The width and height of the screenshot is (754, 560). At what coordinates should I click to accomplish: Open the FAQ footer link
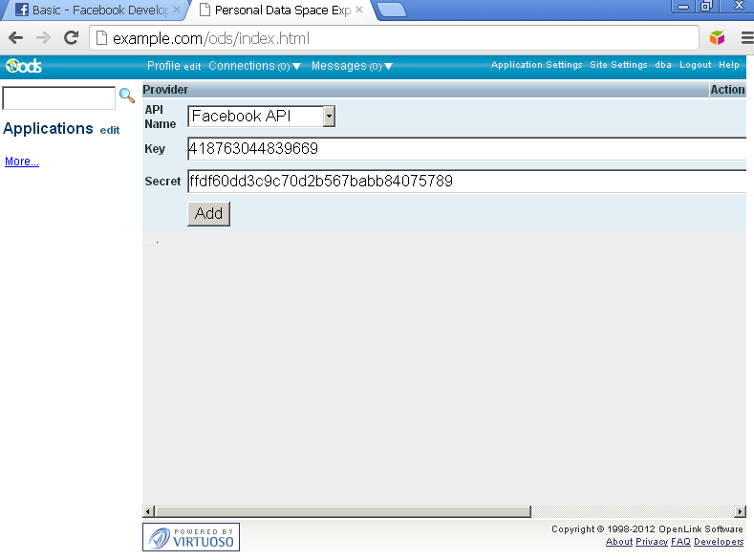pos(680,542)
